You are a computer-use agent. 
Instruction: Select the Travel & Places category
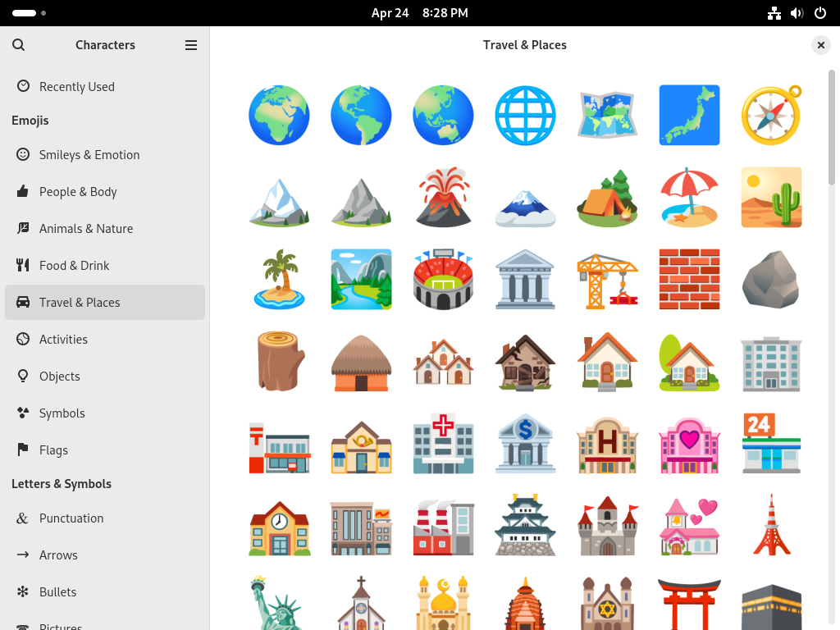[x=105, y=303]
